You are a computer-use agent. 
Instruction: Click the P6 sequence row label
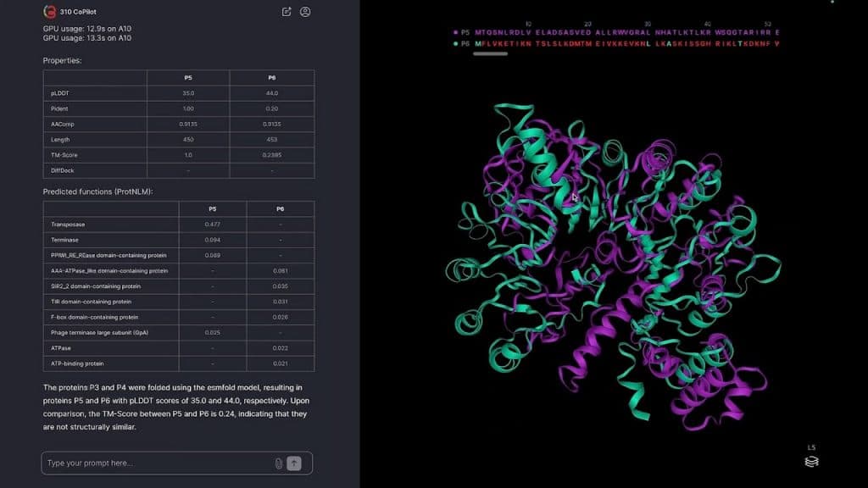465,43
